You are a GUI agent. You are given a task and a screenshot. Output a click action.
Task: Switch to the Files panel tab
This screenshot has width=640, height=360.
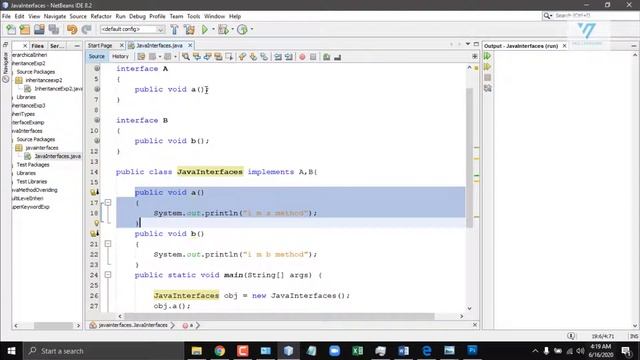[38, 46]
